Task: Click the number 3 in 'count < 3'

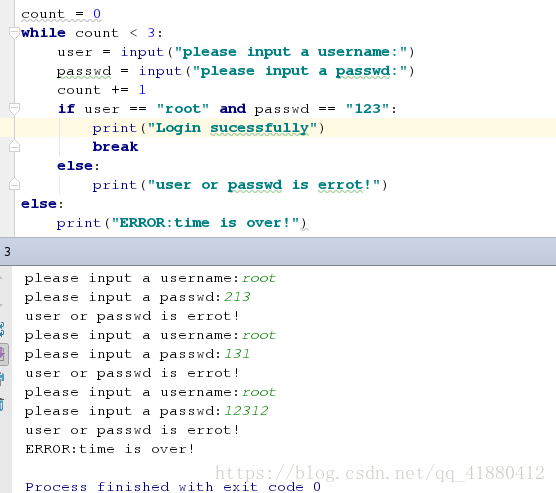Action: (x=151, y=33)
